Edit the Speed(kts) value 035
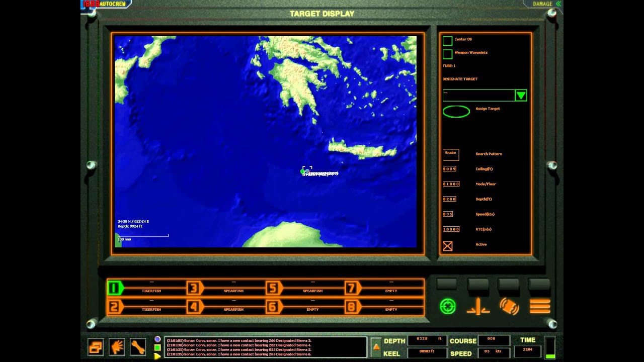 [x=448, y=214]
